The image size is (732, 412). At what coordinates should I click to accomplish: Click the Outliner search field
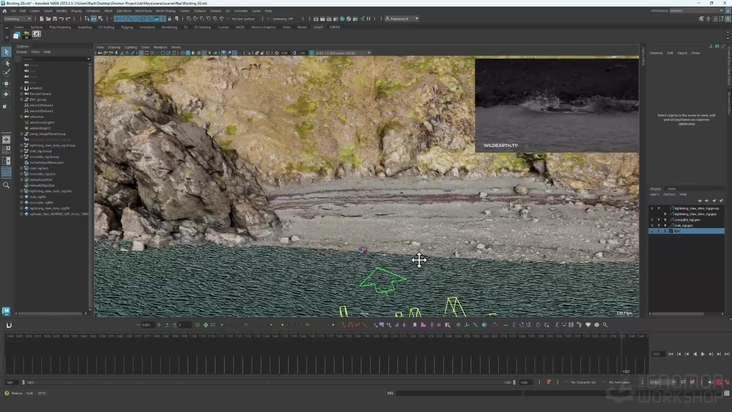click(54, 59)
